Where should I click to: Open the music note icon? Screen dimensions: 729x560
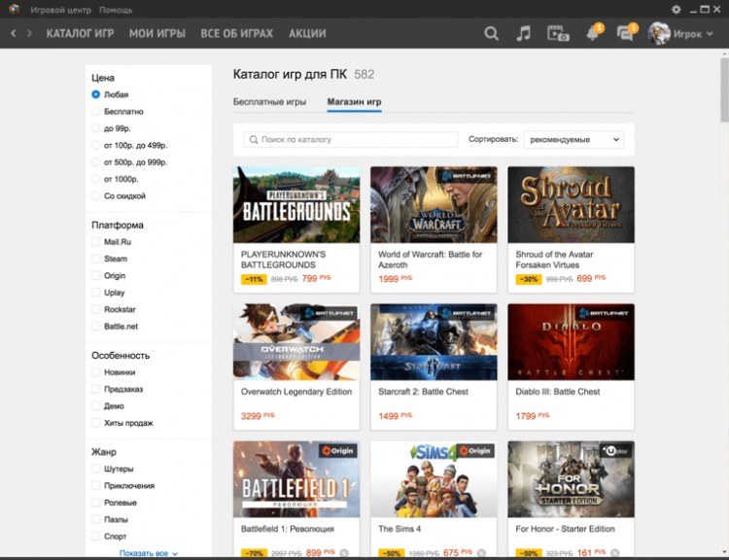[x=523, y=33]
